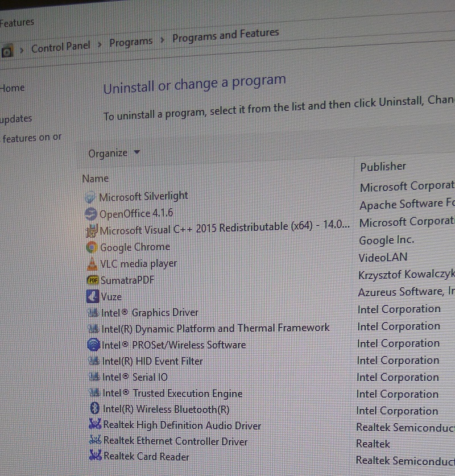The image size is (455, 476).
Task: Click the VLC media player cone icon
Action: [x=92, y=264]
